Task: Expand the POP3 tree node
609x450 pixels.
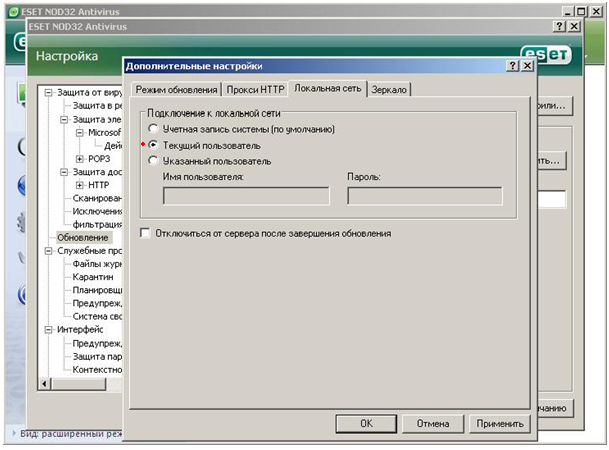Action: click(80, 159)
